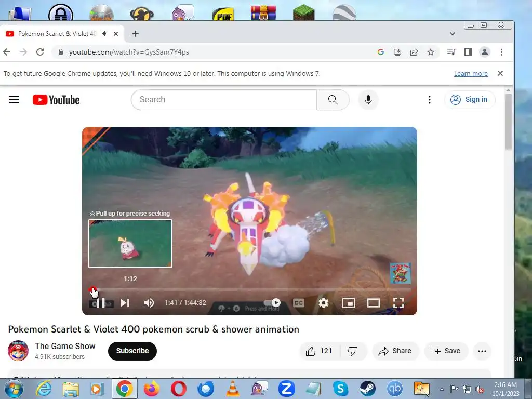Open Chrome's three-dot menu

tap(501, 52)
